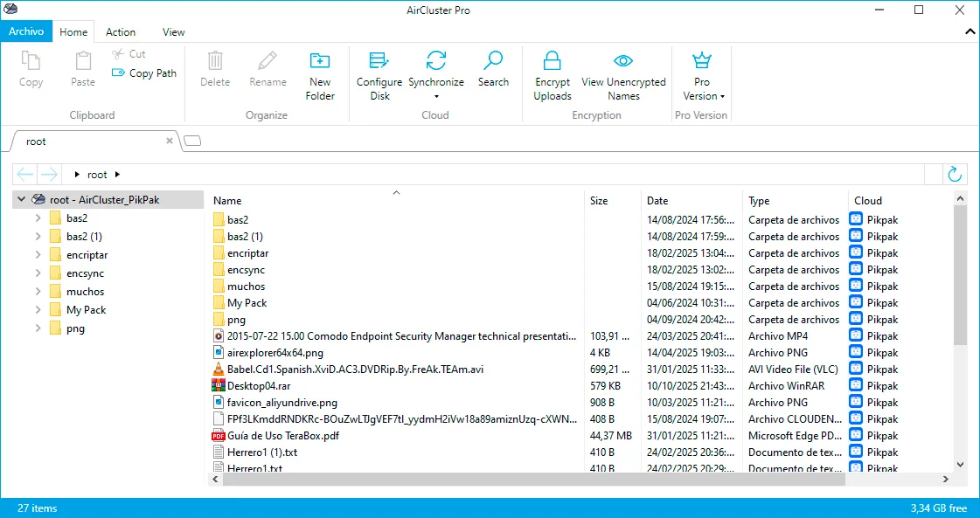
Task: Click the arrow after root in path bar
Action: (117, 175)
